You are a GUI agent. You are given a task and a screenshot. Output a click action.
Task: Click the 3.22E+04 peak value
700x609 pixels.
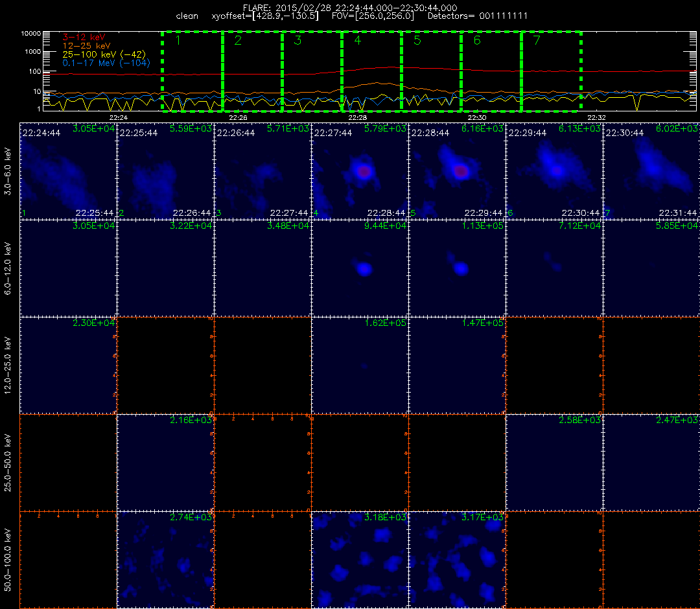191,225
